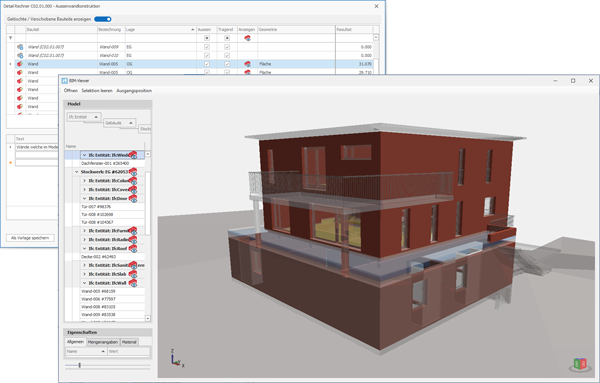Click the 'Ifc Entität' grouping chip
The height and width of the screenshot is (383, 600).
84,117
